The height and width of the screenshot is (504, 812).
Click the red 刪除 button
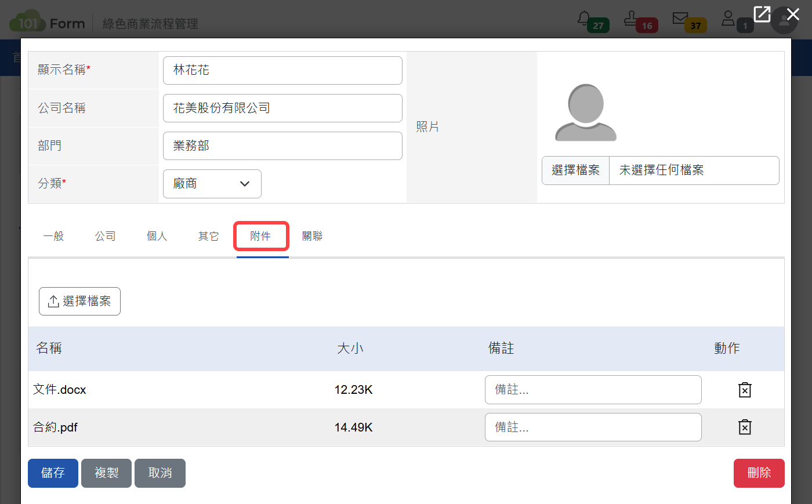[x=759, y=473]
